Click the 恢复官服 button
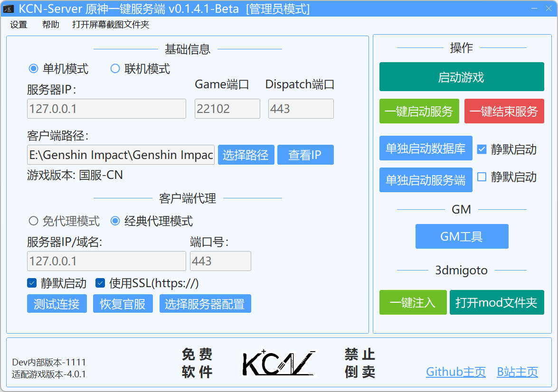The width and height of the screenshot is (558, 392). 123,303
